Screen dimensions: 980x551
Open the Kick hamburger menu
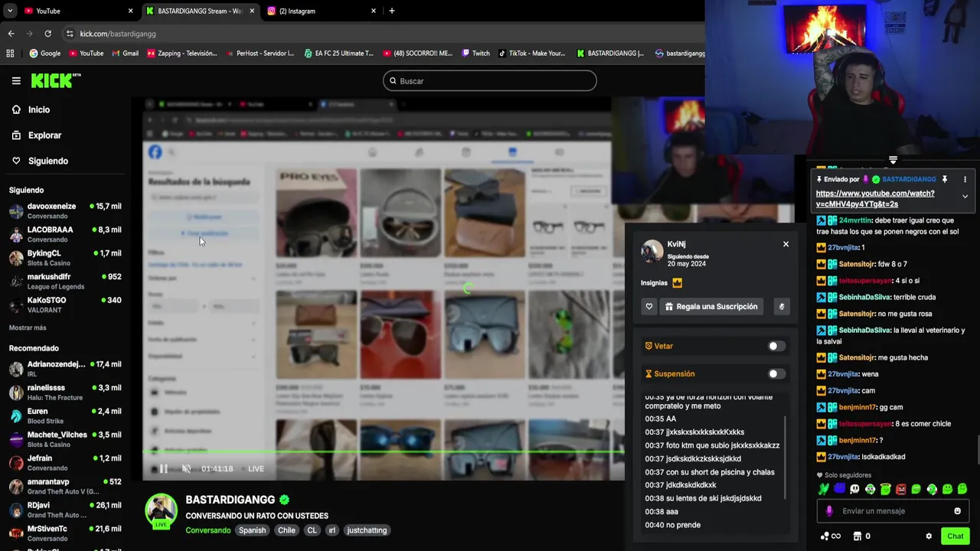point(16,80)
